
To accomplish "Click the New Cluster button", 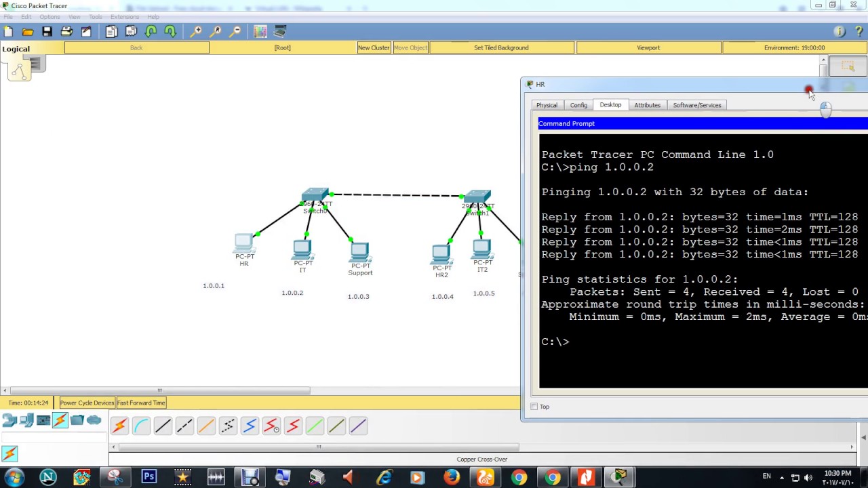I will point(374,47).
